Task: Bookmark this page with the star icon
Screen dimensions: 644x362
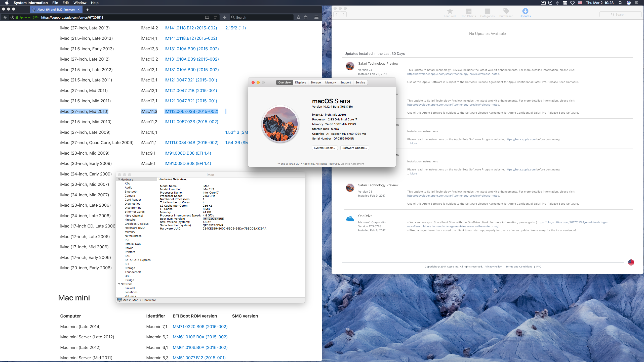Action: click(x=299, y=17)
